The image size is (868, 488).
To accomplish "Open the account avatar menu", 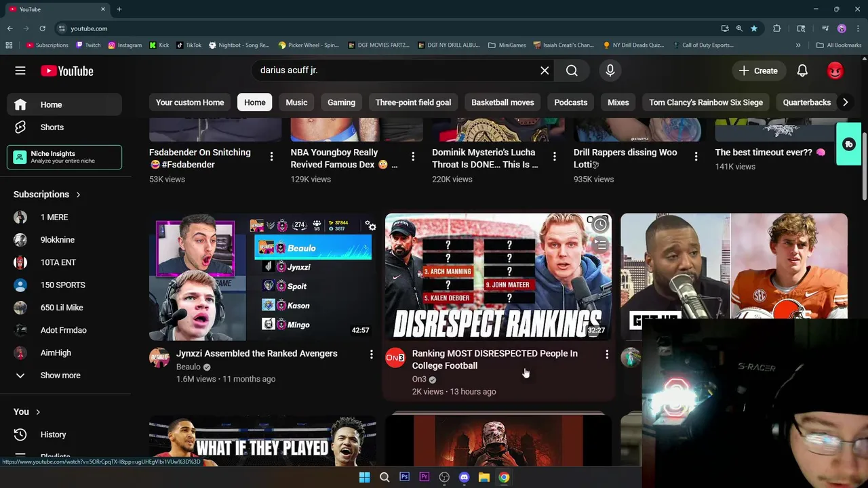I will point(835,70).
